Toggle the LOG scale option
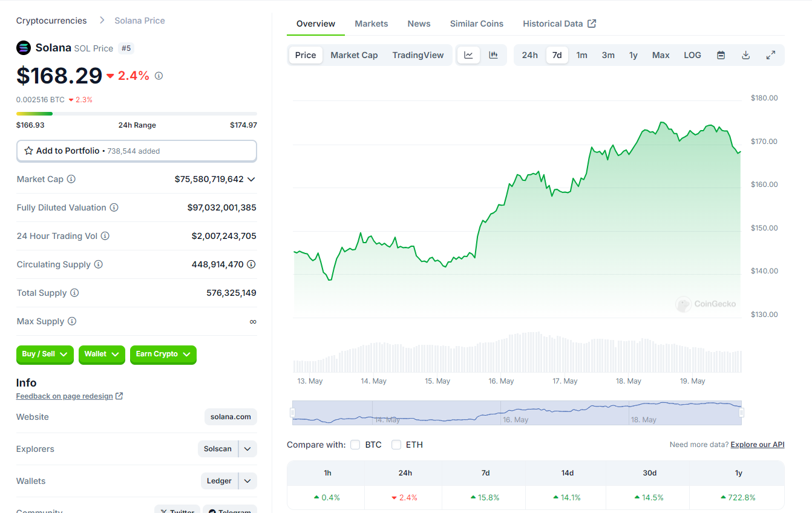The width and height of the screenshot is (812, 513). coord(692,55)
